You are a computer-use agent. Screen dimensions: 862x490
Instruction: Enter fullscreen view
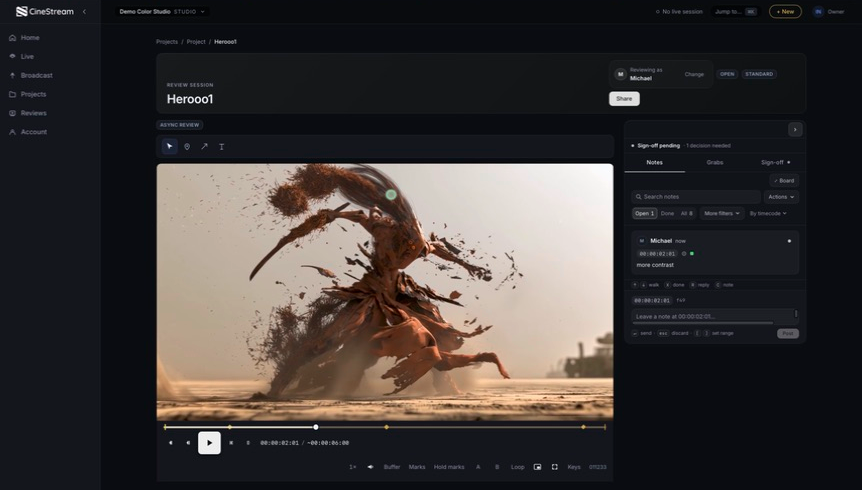coord(555,467)
